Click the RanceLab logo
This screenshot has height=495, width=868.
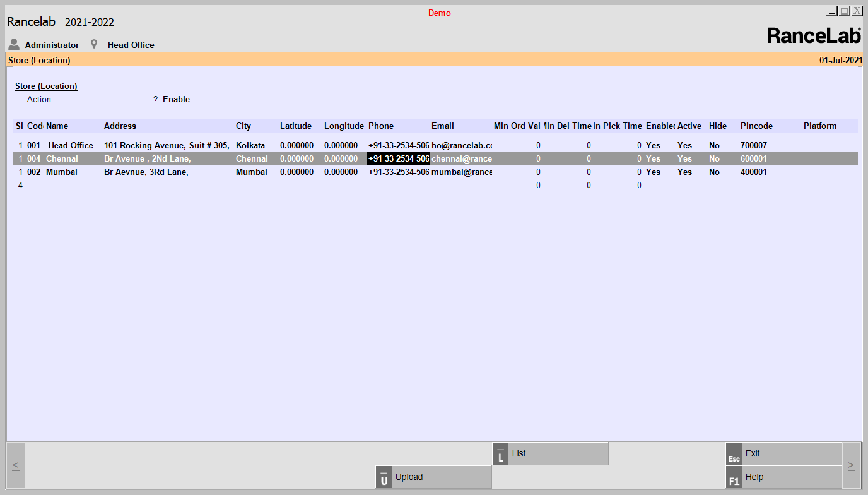814,36
